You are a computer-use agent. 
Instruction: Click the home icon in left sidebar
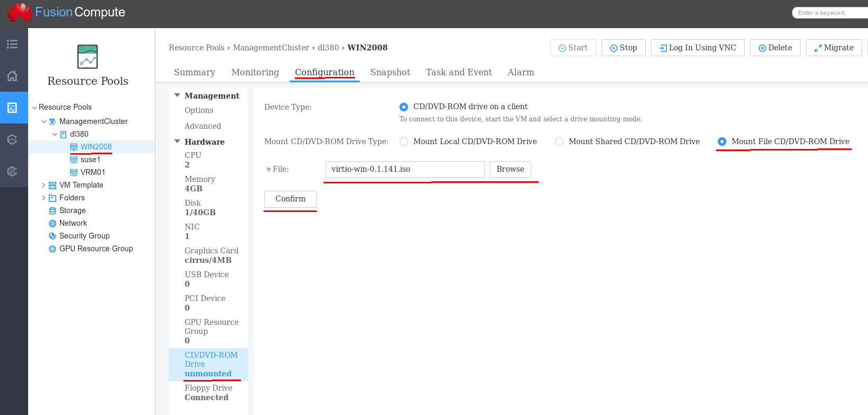pyautogui.click(x=12, y=76)
